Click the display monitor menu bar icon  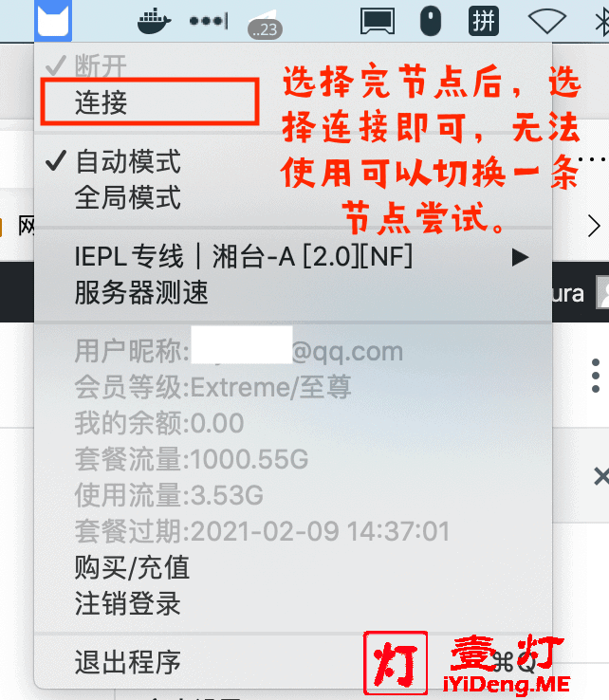(x=378, y=21)
